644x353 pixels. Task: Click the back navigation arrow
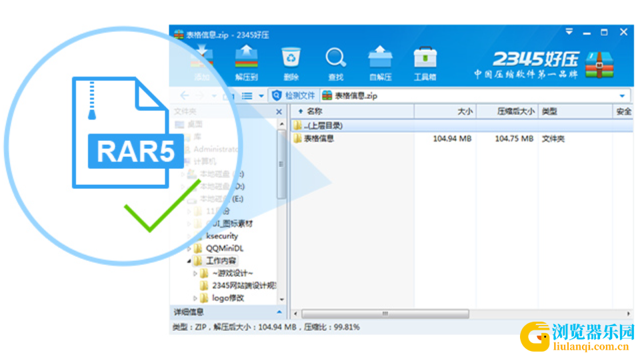[185, 95]
